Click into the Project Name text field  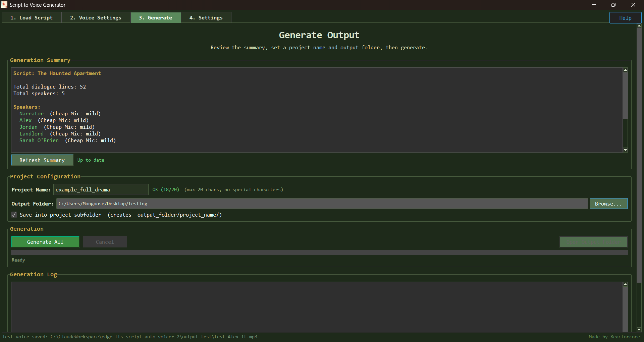coord(101,190)
